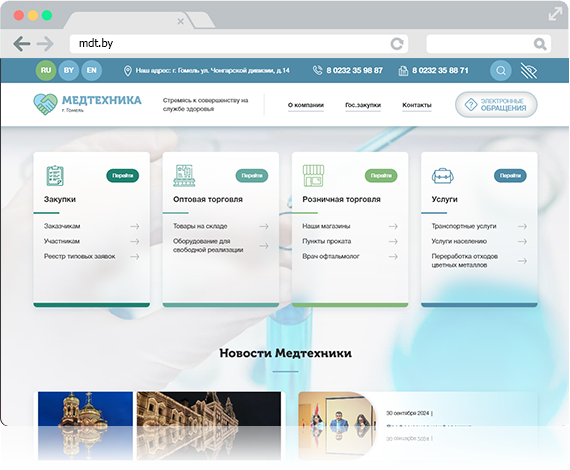Open Заказчикам link
Screen dimensions: 570x470
point(62,226)
